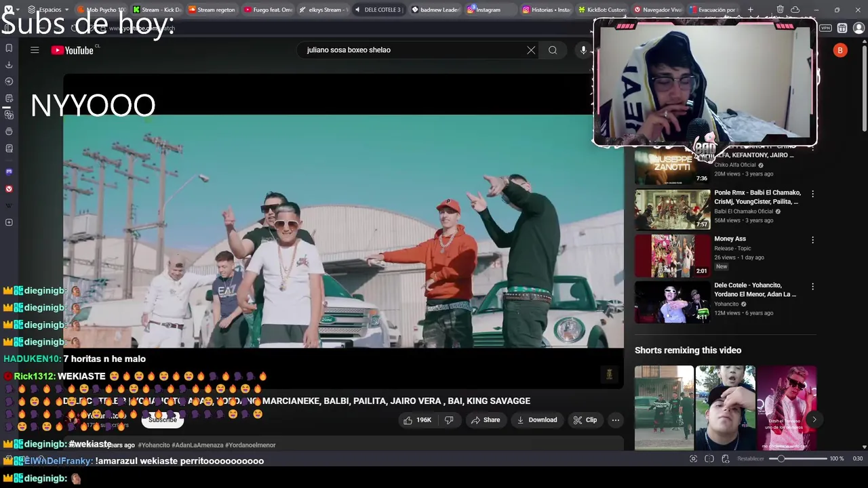This screenshot has height=488, width=868.
Task: Dislike the video with thumbs down
Action: click(x=449, y=420)
